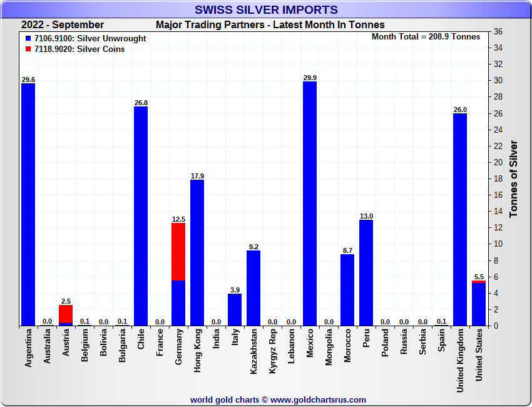This screenshot has width=532, height=407.
Task: Click the '2022 - September' date label
Action: [63, 25]
